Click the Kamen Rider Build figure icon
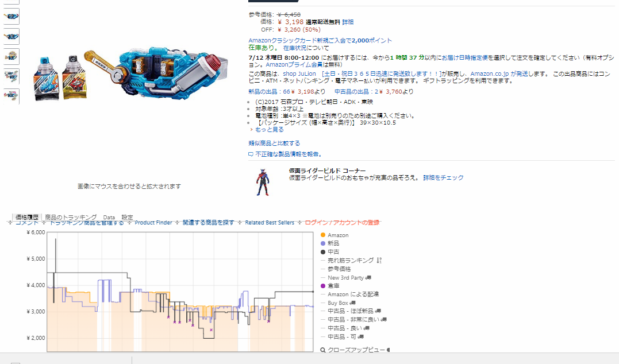 pyautogui.click(x=262, y=182)
